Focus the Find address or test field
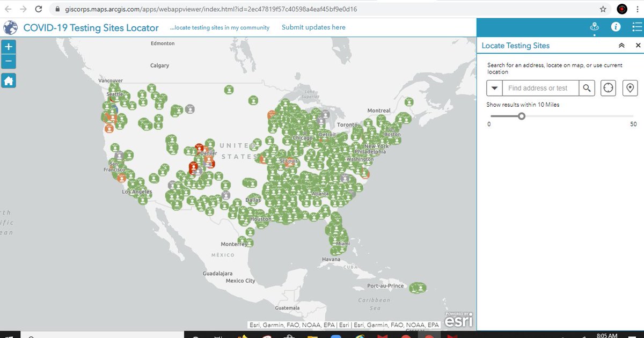The image size is (644, 338). point(540,88)
